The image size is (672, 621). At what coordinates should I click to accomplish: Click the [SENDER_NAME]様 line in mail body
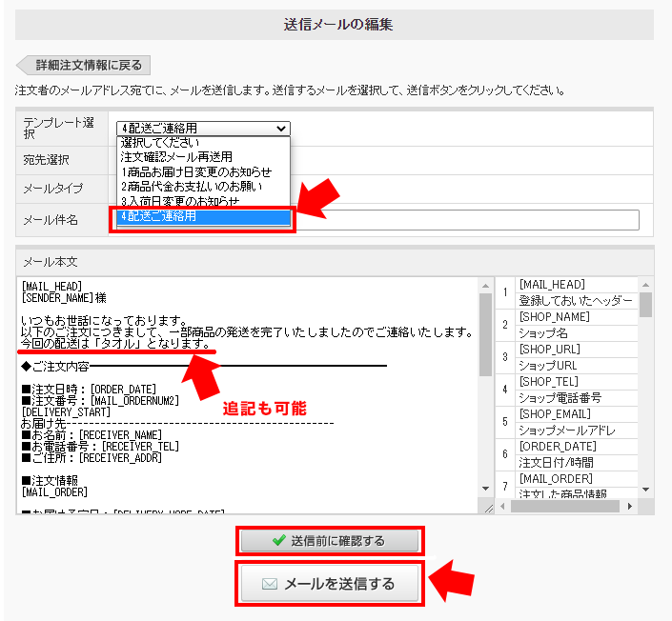coord(64,298)
